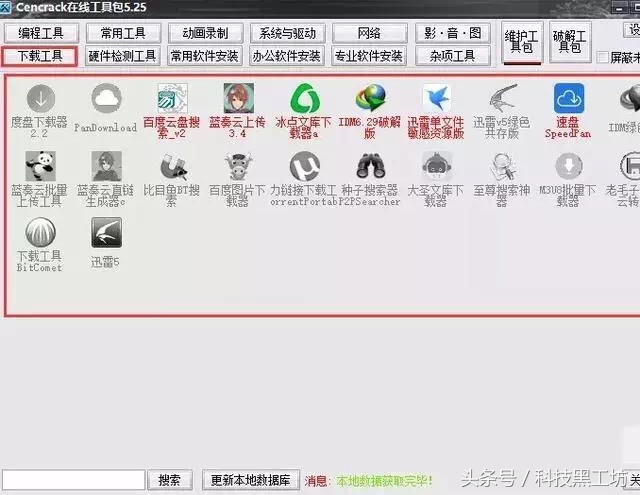Image resolution: width=640 pixels, height=495 pixels.
Task: Open 专业软件安装 category
Action: (369, 56)
